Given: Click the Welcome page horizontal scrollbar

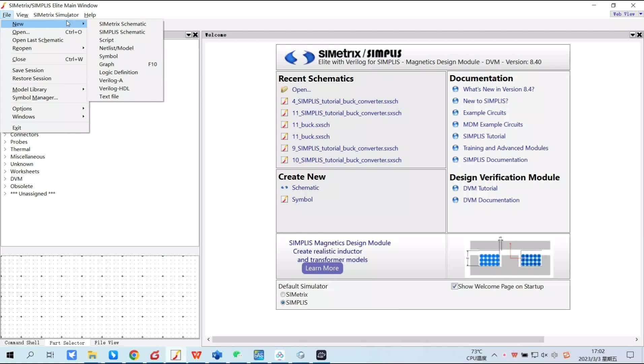Looking at the screenshot, I should point(378,339).
